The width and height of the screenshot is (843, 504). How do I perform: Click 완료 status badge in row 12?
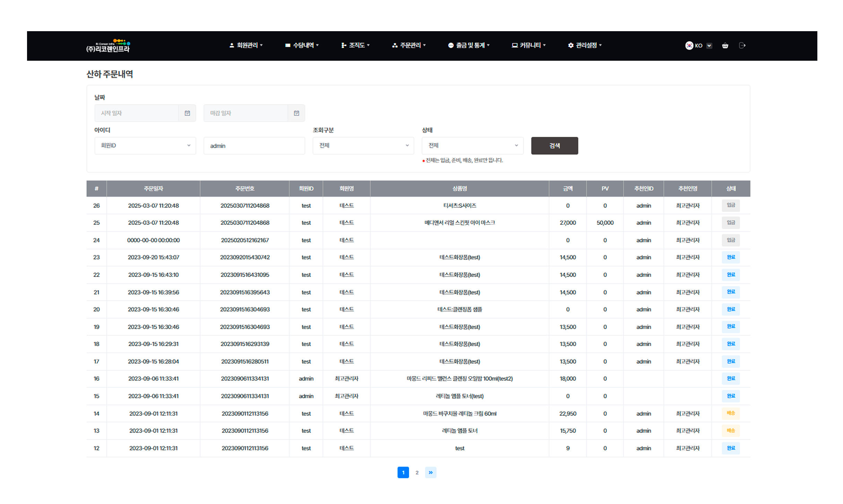click(731, 448)
